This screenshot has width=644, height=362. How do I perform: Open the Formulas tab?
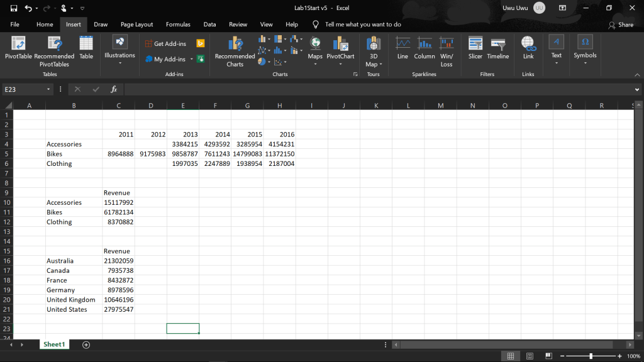pyautogui.click(x=178, y=25)
